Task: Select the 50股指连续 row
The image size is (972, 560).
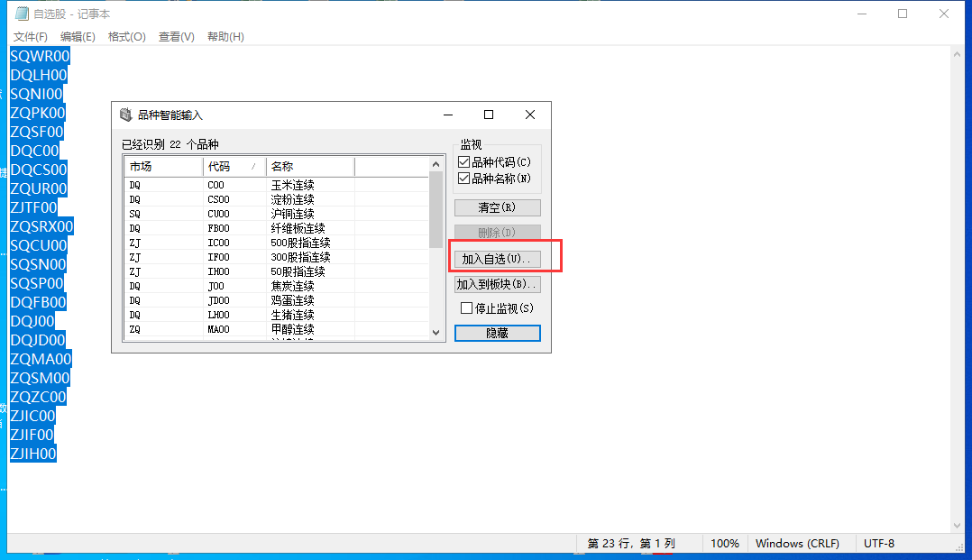Action: click(277, 271)
